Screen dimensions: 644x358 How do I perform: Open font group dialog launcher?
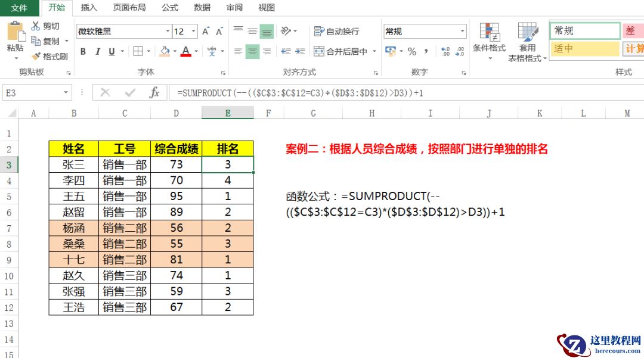pos(223,73)
